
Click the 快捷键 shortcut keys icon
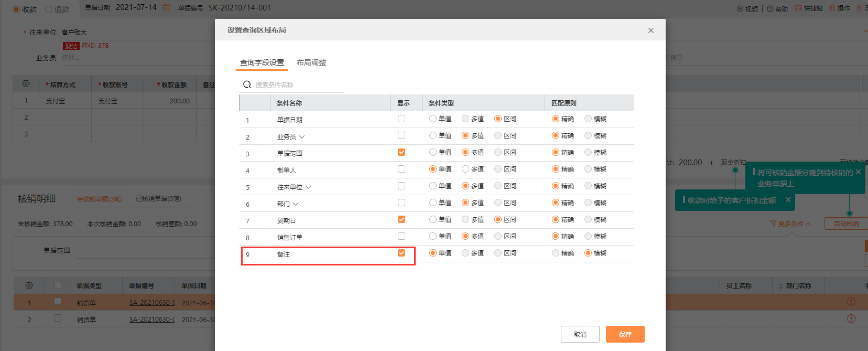[x=798, y=8]
